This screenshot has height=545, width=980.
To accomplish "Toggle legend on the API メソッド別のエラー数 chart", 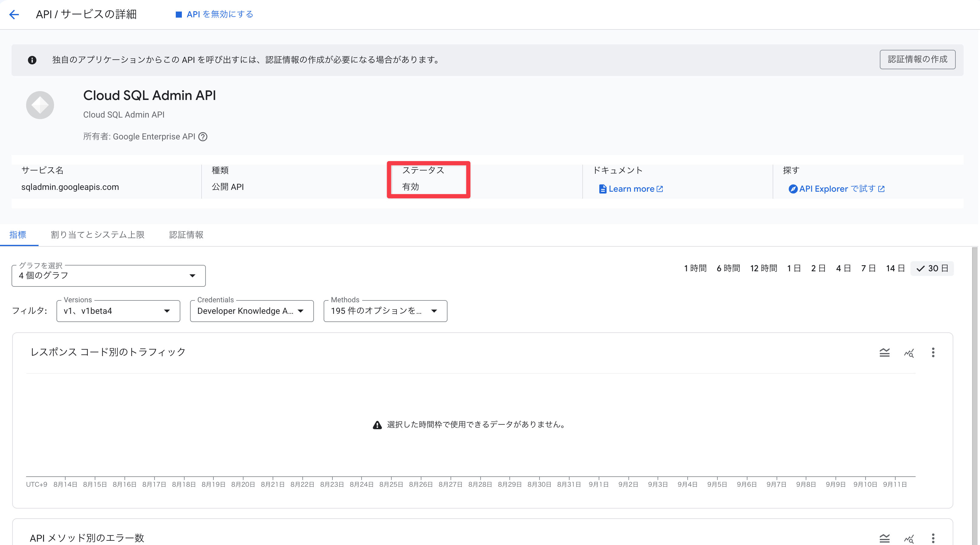I will click(884, 538).
